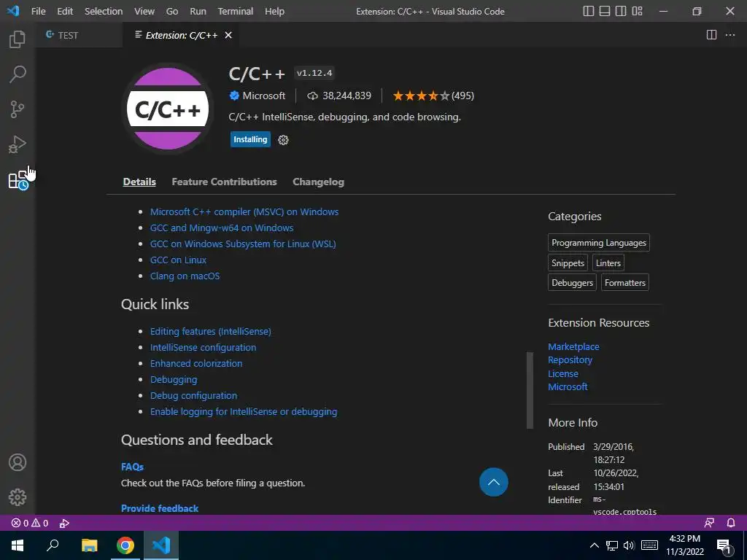Open Editing features (IntelliSense) link
Image resolution: width=747 pixels, height=560 pixels.
(x=211, y=331)
